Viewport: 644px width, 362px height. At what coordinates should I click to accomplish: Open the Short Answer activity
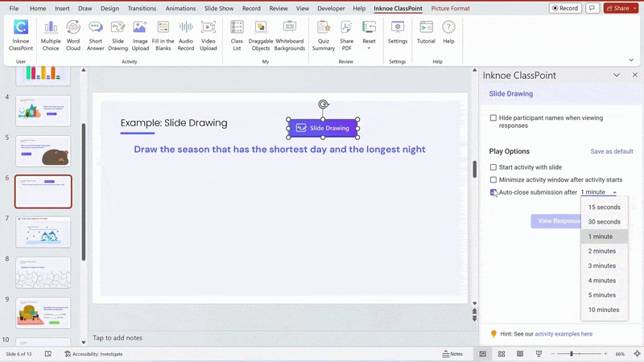[x=96, y=33]
